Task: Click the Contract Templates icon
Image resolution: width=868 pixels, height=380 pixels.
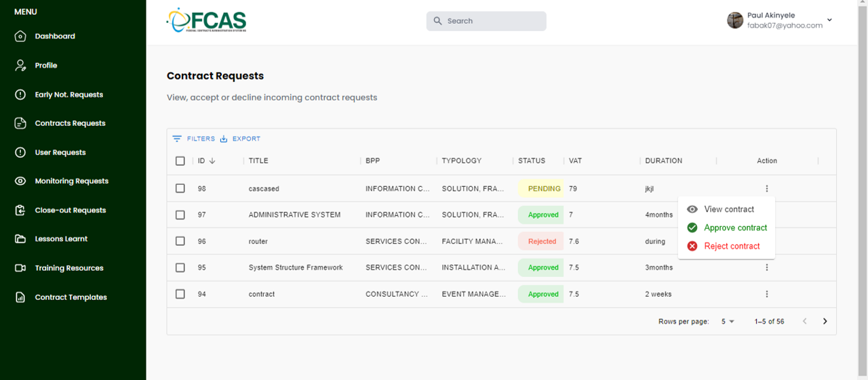Action: tap(20, 297)
